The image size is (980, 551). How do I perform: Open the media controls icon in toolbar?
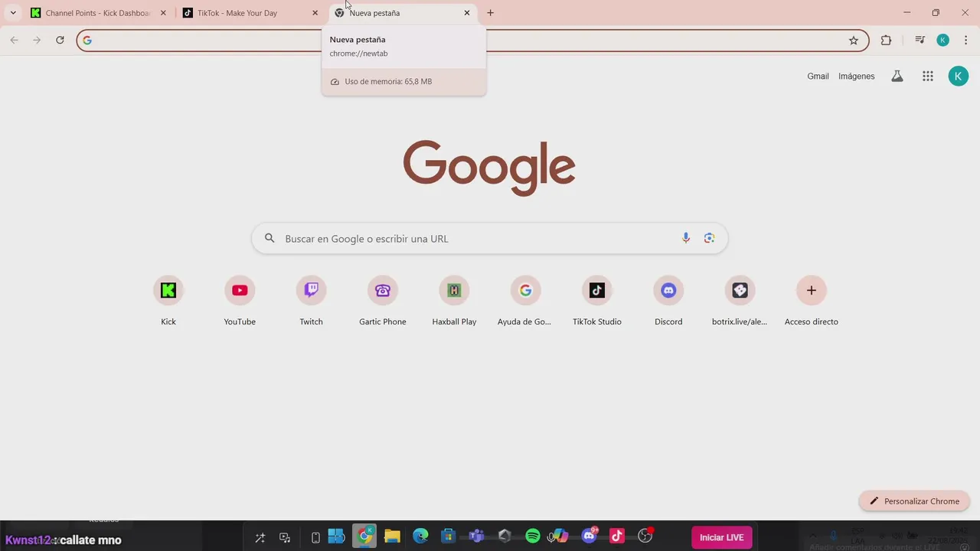(920, 41)
